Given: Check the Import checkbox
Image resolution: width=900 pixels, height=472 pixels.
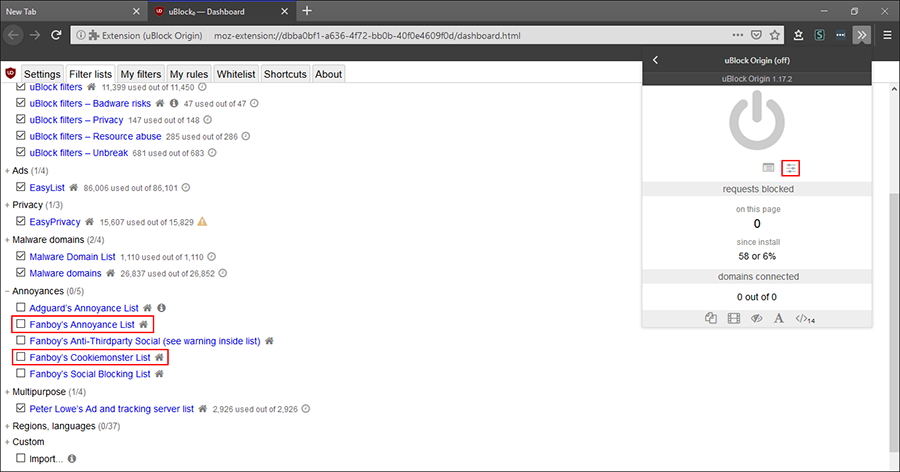Looking at the screenshot, I should pyautogui.click(x=21, y=458).
